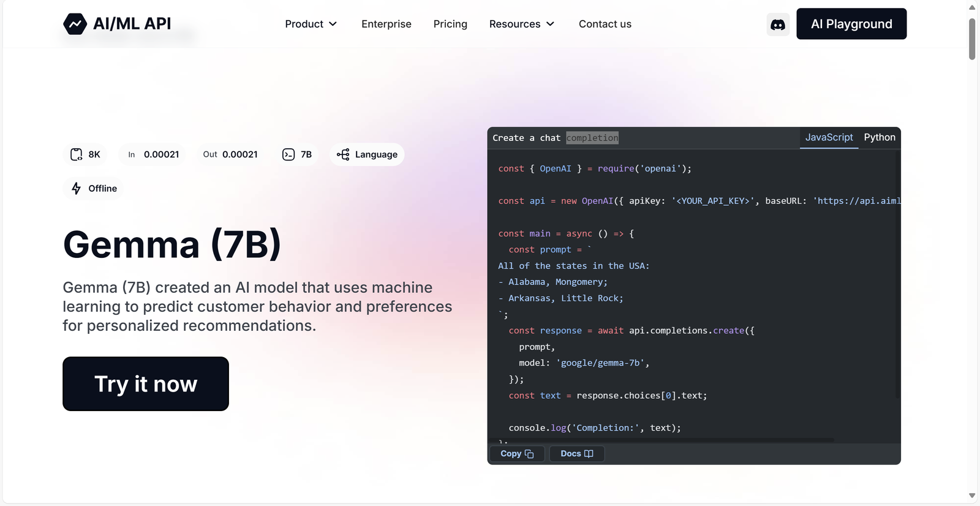Image resolution: width=980 pixels, height=506 pixels.
Task: Open the Product navigation item
Action: click(x=311, y=24)
